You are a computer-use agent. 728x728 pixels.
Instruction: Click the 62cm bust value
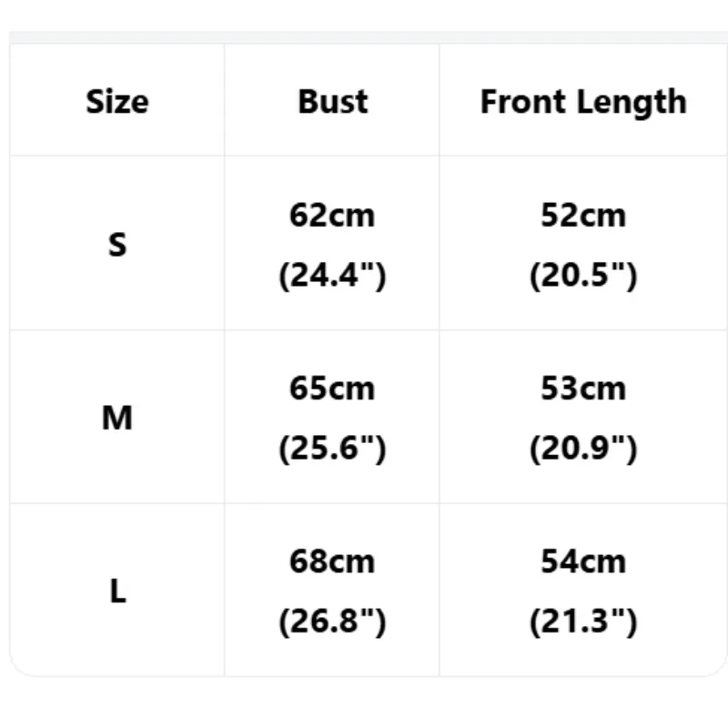(332, 216)
